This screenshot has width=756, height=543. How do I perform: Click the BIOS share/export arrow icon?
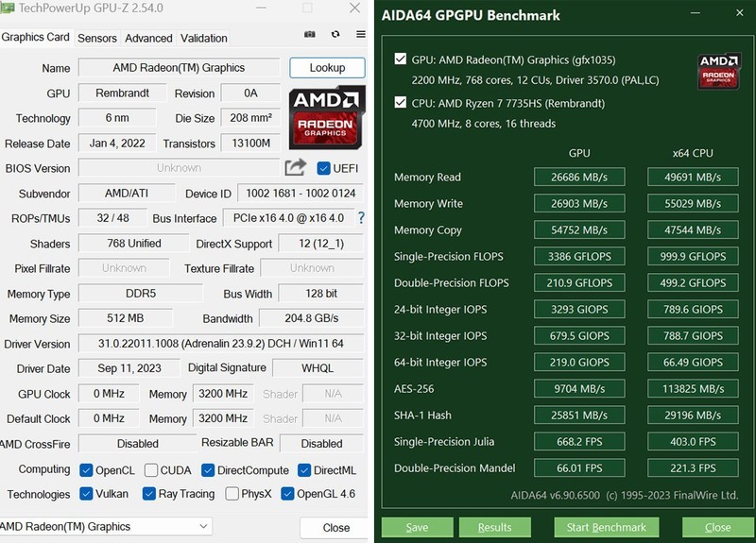pyautogui.click(x=296, y=167)
